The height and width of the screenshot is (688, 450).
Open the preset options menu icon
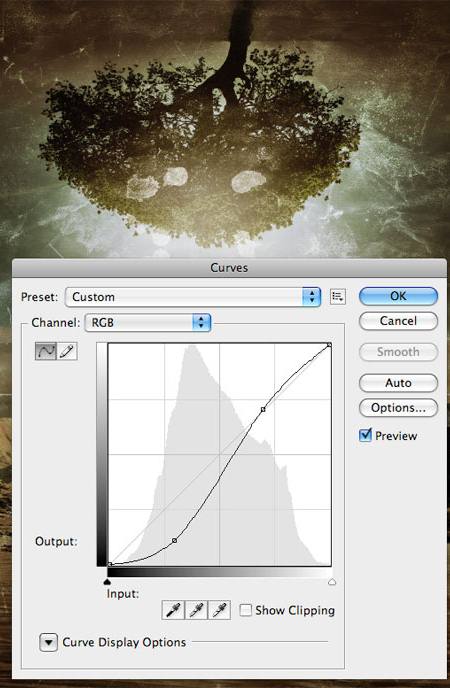coord(338,297)
